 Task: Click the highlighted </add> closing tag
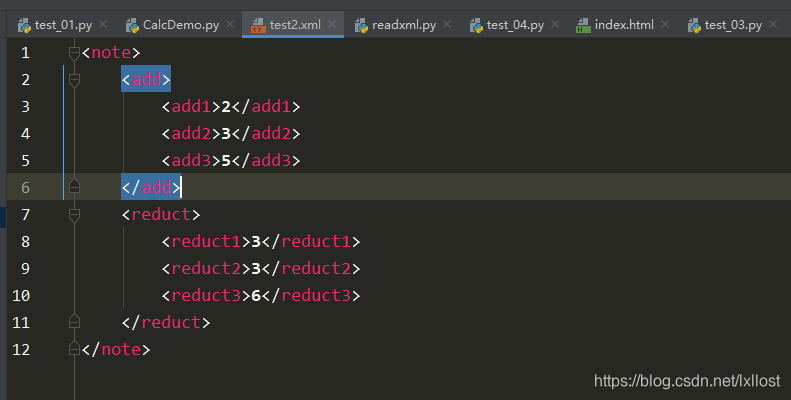(x=151, y=187)
